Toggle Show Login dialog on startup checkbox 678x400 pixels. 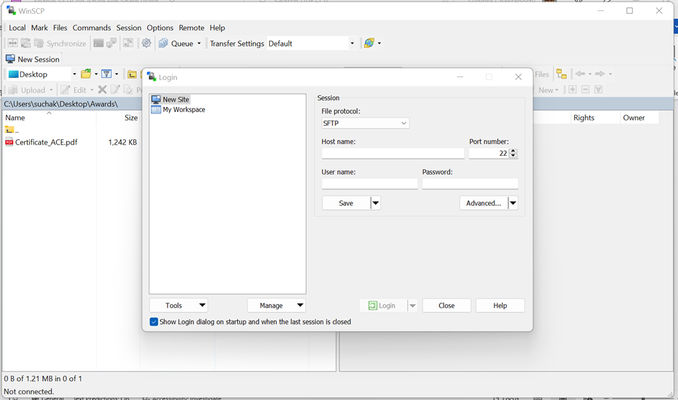pyautogui.click(x=154, y=322)
